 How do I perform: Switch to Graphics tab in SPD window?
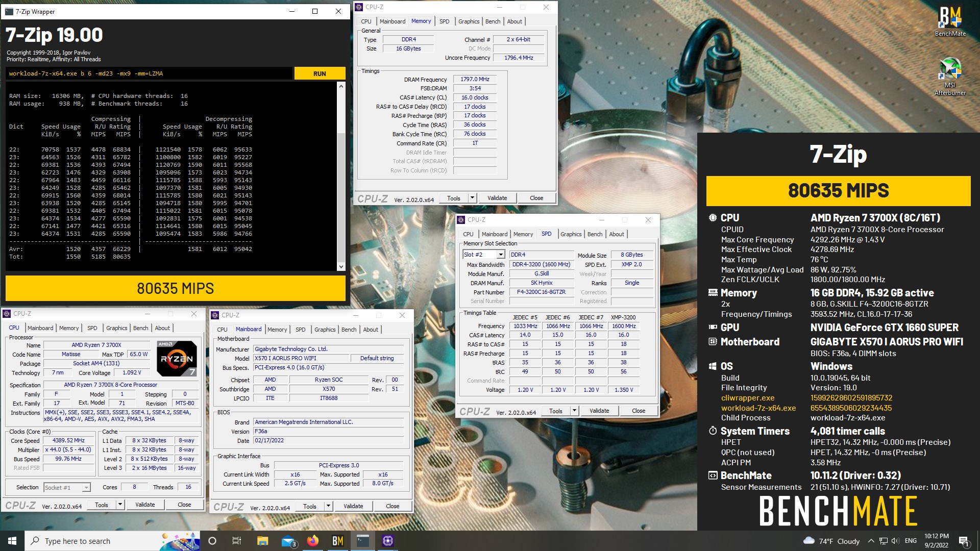pyautogui.click(x=571, y=234)
